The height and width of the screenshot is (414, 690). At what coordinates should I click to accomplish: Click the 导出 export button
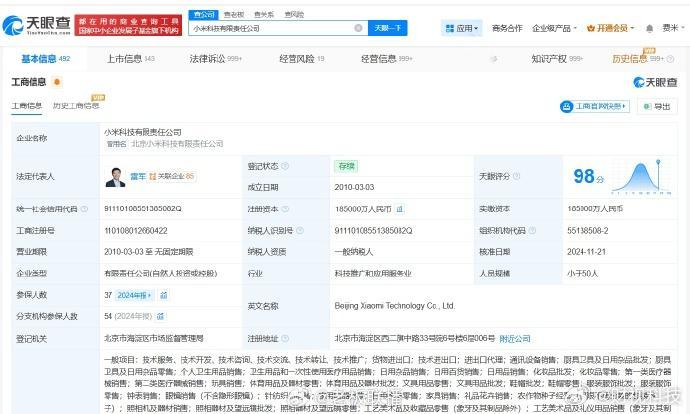(x=657, y=106)
